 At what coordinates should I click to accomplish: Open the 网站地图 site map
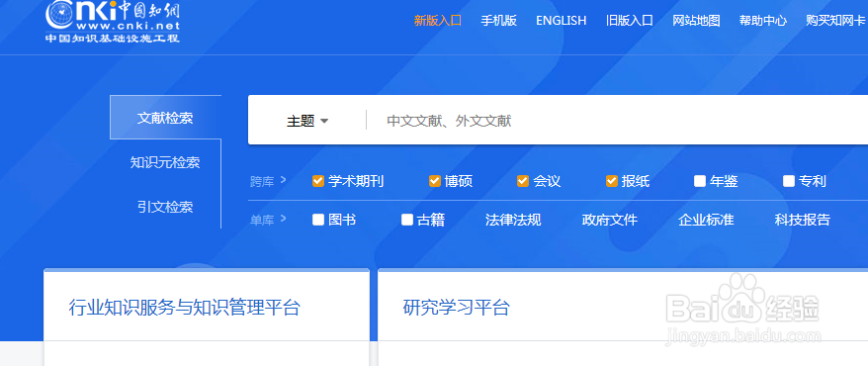[696, 21]
